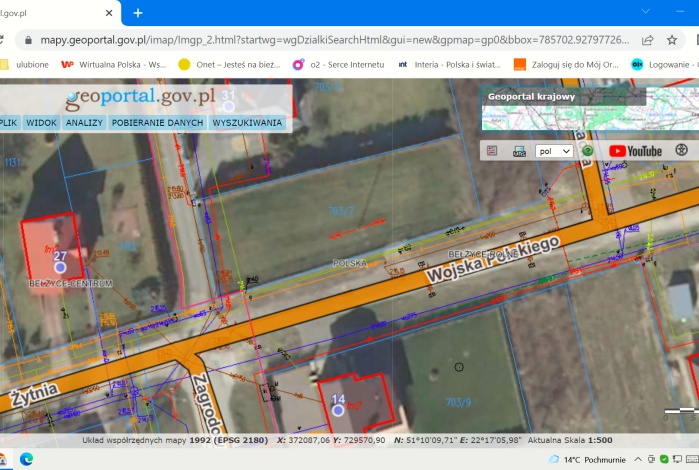The height and width of the screenshot is (470, 699).
Task: Click the 703/7 parcel label
Action: point(341,211)
